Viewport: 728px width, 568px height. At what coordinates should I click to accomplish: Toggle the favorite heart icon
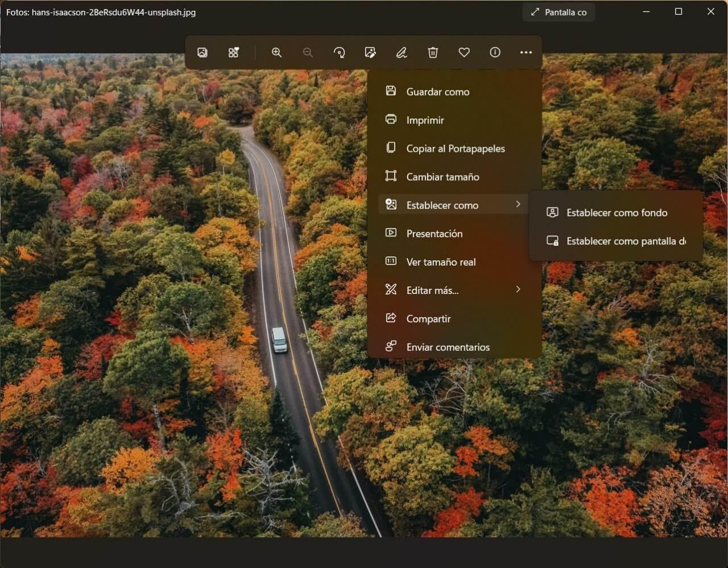[464, 52]
